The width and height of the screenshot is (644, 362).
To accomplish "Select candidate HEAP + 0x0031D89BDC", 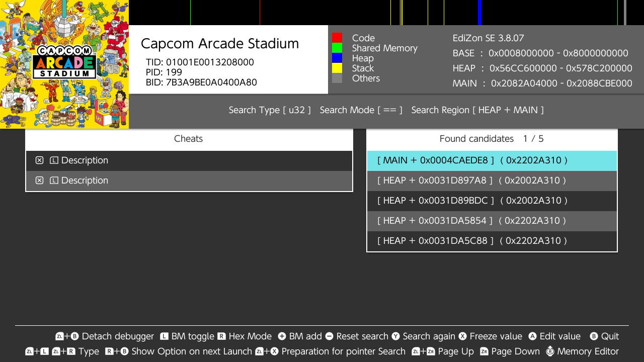I will 492,201.
